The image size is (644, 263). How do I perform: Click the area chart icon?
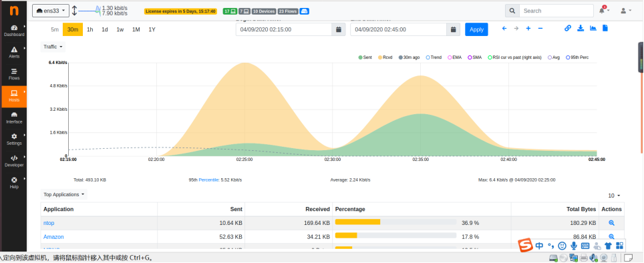(593, 28)
